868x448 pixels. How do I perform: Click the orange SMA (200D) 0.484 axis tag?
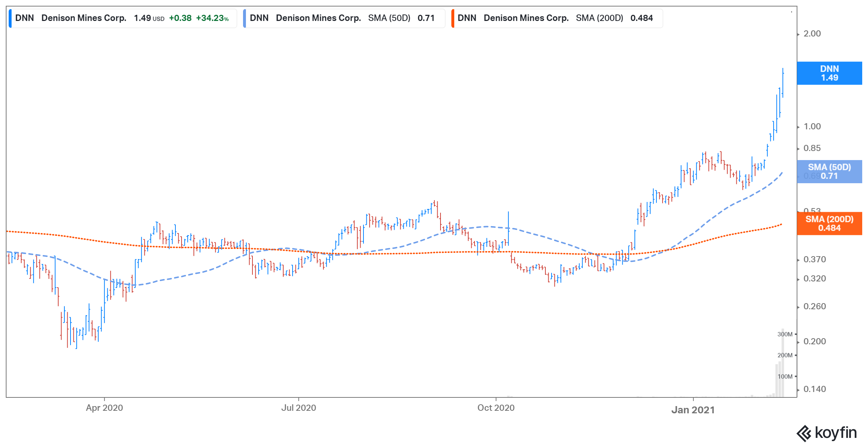coord(830,224)
